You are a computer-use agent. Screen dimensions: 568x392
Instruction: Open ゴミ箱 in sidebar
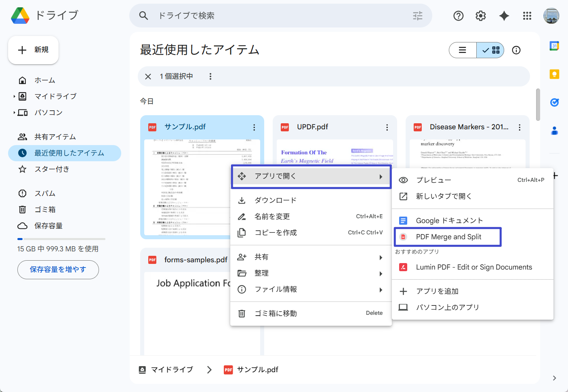pyautogui.click(x=65, y=209)
